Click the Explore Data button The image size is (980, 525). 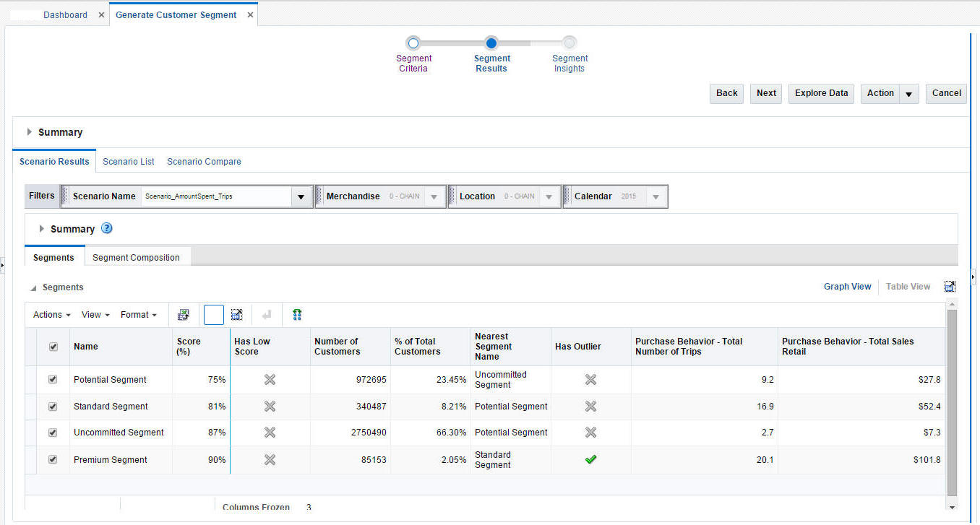point(822,93)
